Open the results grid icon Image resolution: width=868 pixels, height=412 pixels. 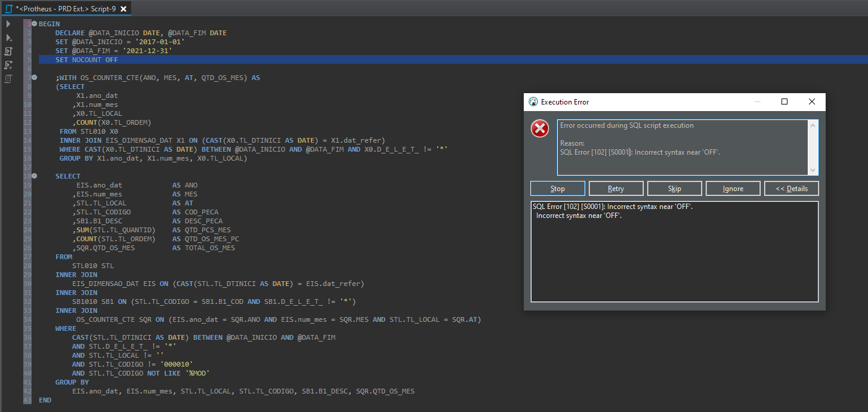click(8, 78)
